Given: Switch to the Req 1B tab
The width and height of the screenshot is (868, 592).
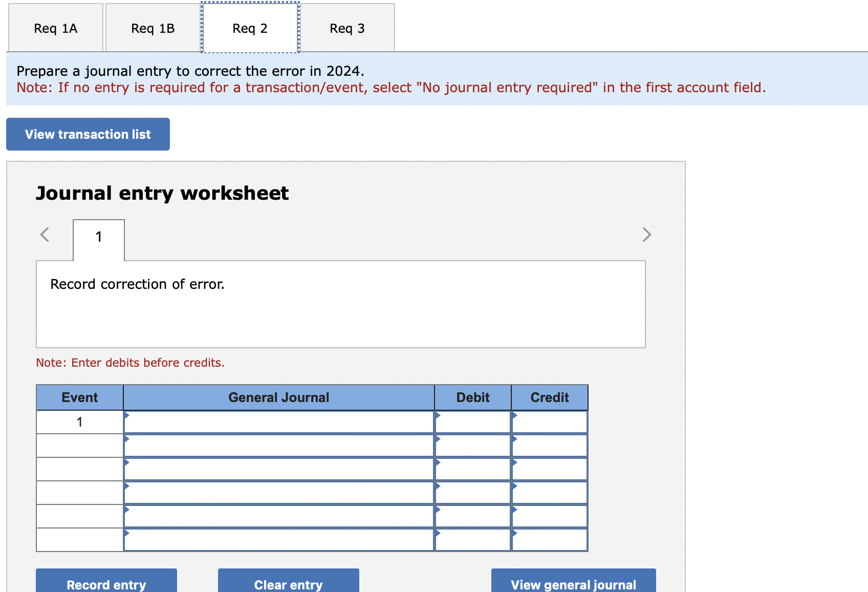Looking at the screenshot, I should (152, 28).
